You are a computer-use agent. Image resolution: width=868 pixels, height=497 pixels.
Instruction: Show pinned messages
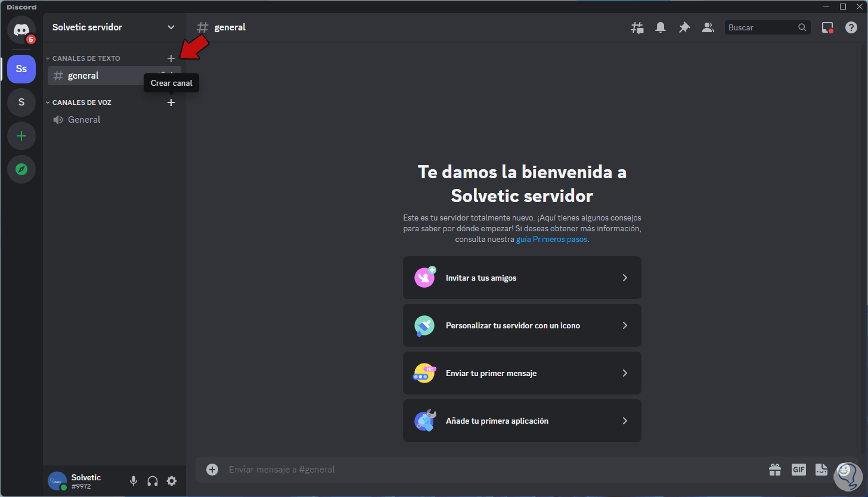tap(684, 27)
